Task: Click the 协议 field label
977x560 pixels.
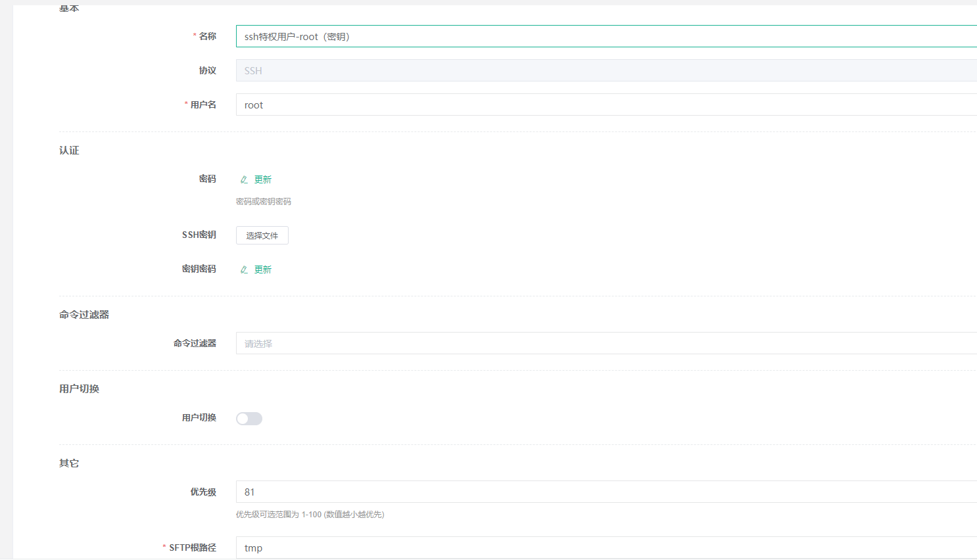Action: pos(207,70)
